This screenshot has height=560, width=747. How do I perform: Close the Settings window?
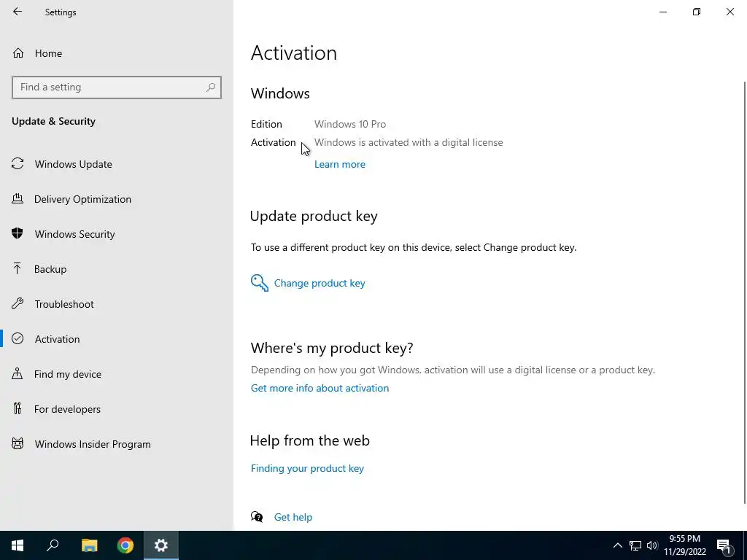click(x=729, y=12)
